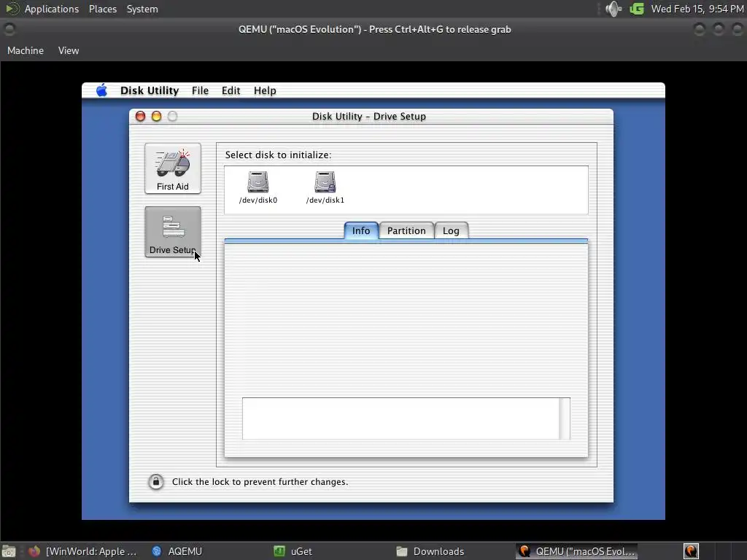
Task: Click the clock showing Wed Feb 15
Action: pyautogui.click(x=697, y=9)
